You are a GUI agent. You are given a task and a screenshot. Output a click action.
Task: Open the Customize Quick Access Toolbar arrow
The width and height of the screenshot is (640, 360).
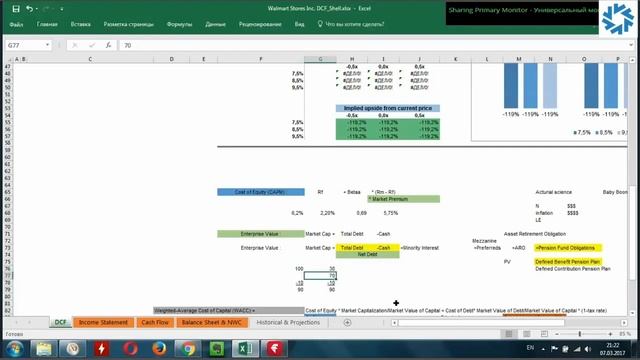[62, 9]
